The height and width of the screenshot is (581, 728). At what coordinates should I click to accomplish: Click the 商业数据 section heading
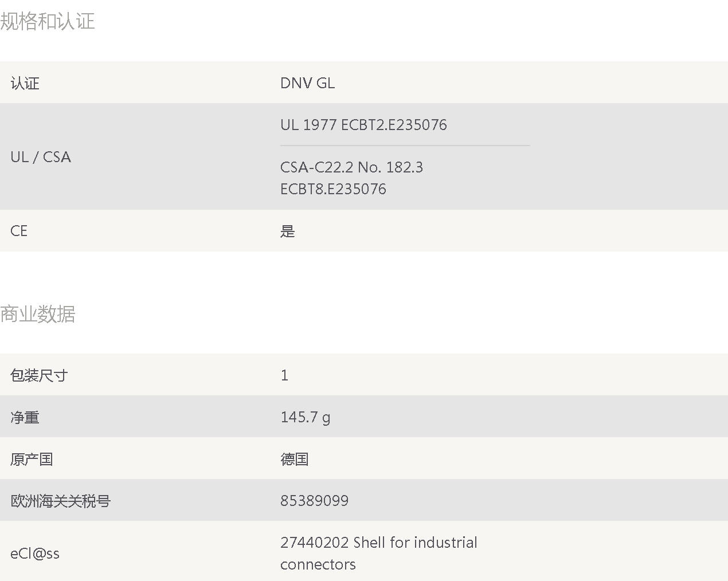(x=38, y=314)
